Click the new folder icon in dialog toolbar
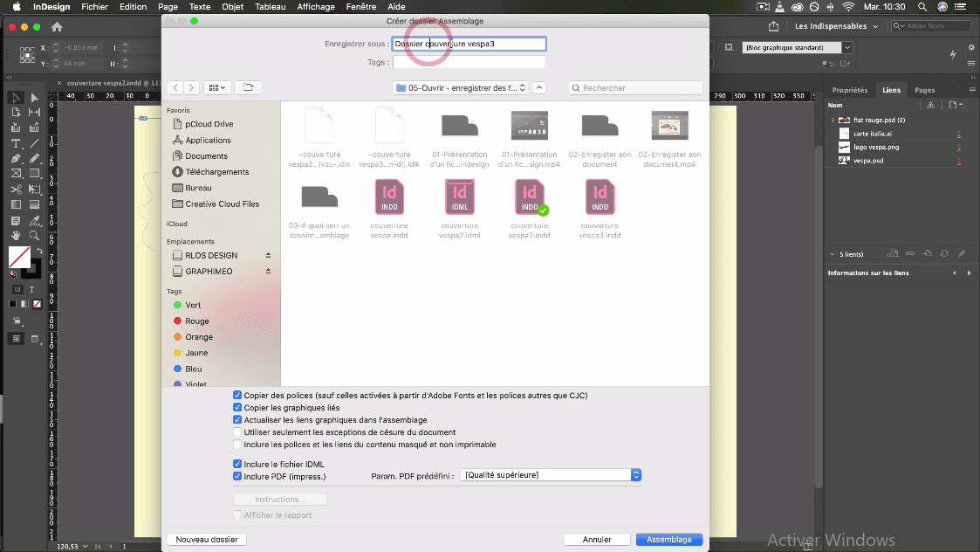 click(249, 87)
